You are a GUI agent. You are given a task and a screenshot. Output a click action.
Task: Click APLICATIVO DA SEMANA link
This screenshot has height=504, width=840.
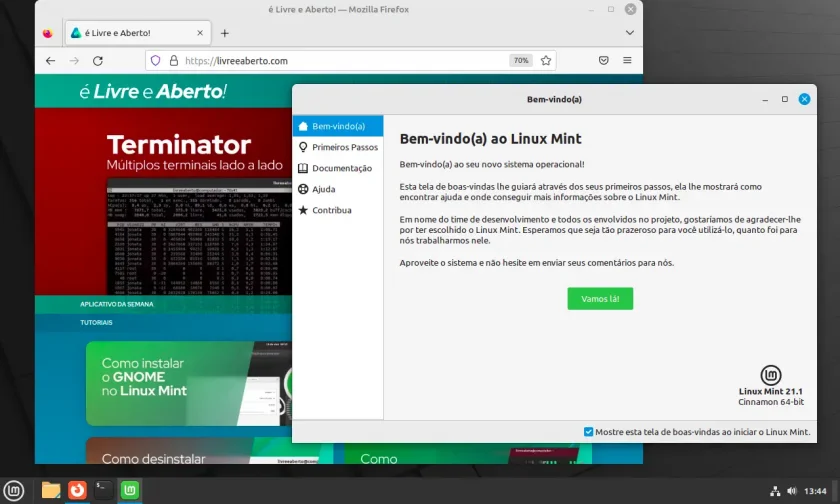[x=117, y=304]
